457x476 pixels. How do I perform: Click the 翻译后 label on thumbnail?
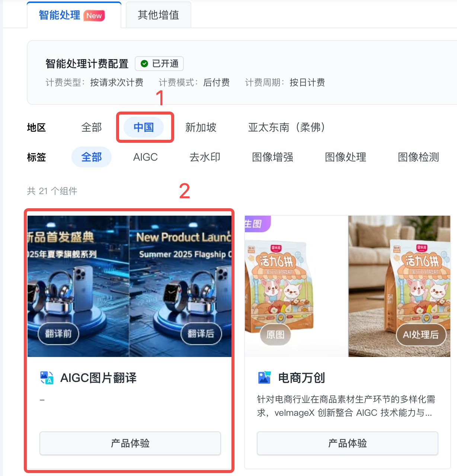tap(201, 334)
